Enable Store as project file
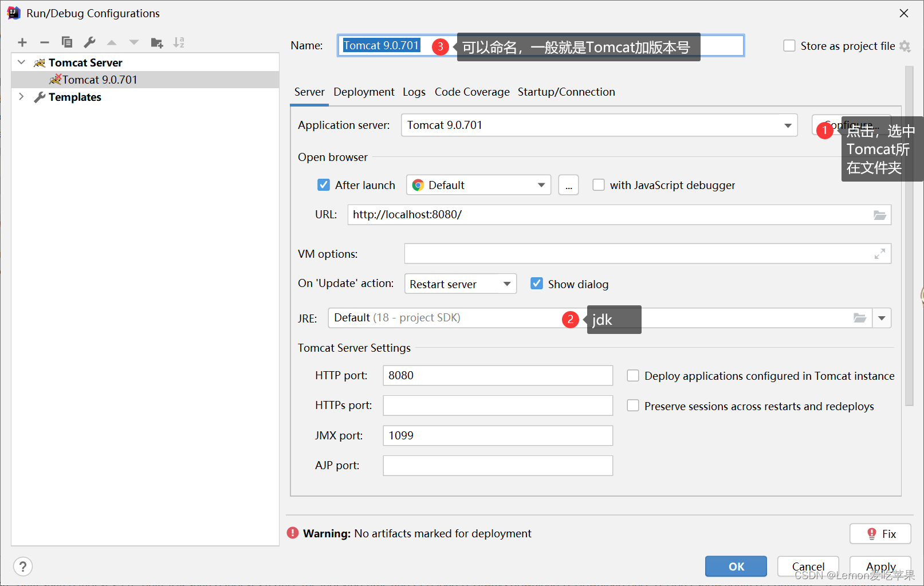This screenshot has height=586, width=924. [x=789, y=46]
